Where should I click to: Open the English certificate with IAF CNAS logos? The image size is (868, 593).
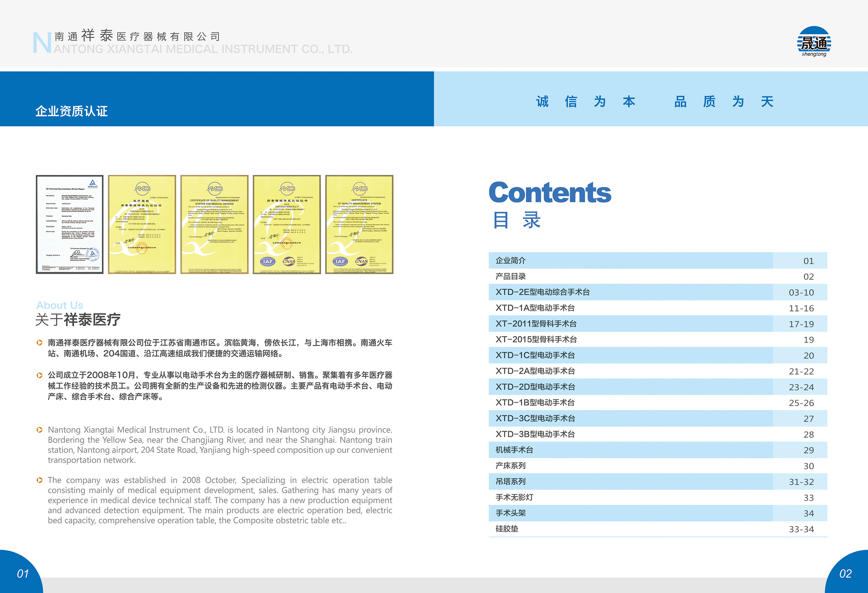(x=359, y=224)
